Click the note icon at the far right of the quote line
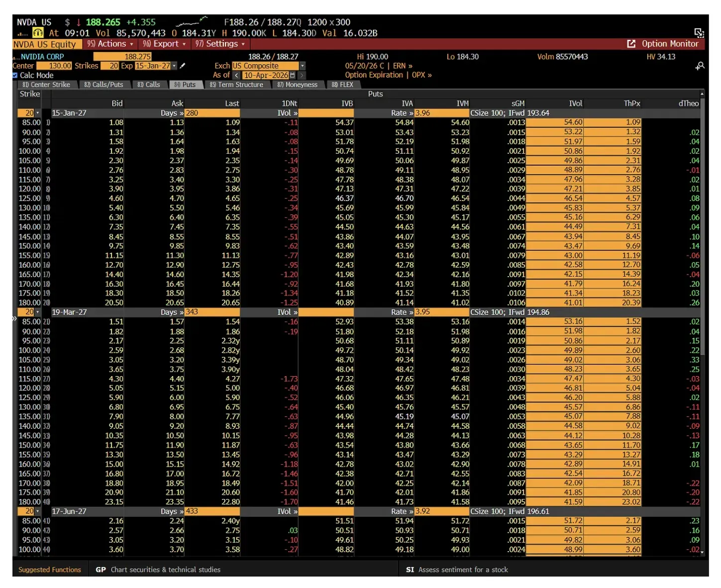Image resolution: width=721 pixels, height=588 pixels. tap(699, 32)
